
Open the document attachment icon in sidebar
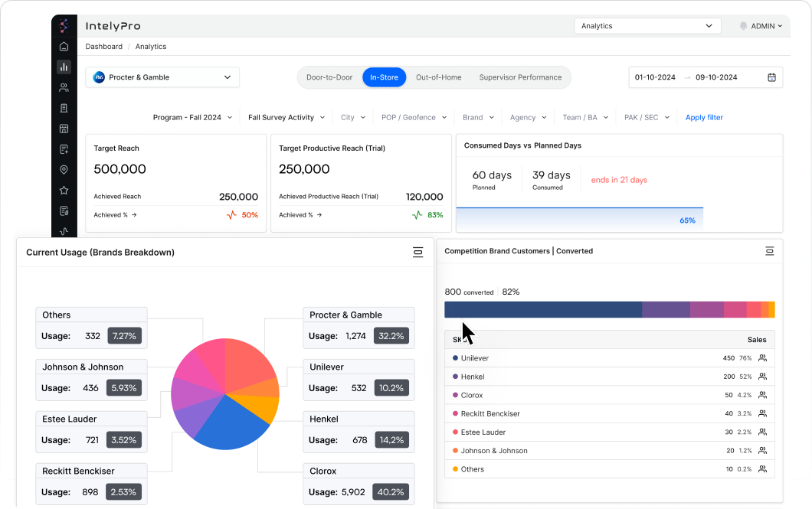[x=64, y=211]
